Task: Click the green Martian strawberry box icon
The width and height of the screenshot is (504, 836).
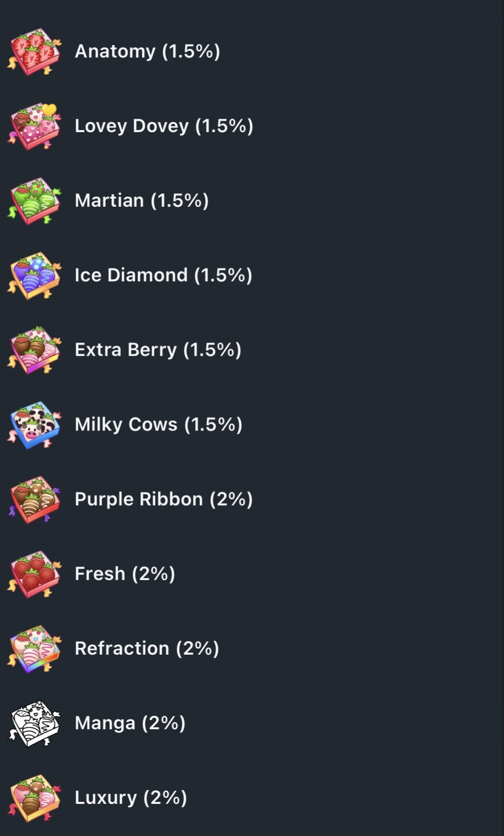Action: pyautogui.click(x=34, y=201)
